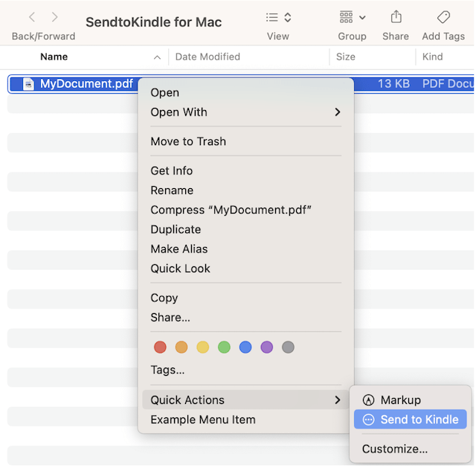The height and width of the screenshot is (468, 476).
Task: Select Move to Trash
Action: point(188,141)
